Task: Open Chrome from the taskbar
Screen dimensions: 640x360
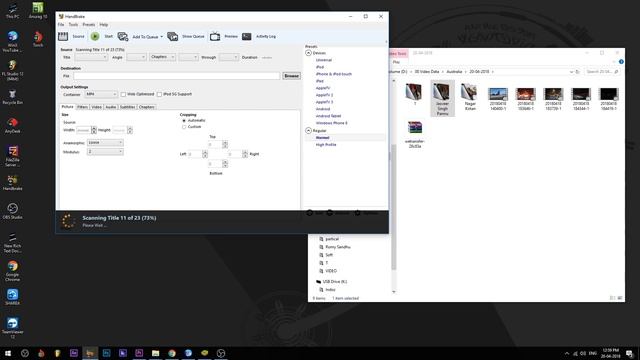Action: [172, 353]
